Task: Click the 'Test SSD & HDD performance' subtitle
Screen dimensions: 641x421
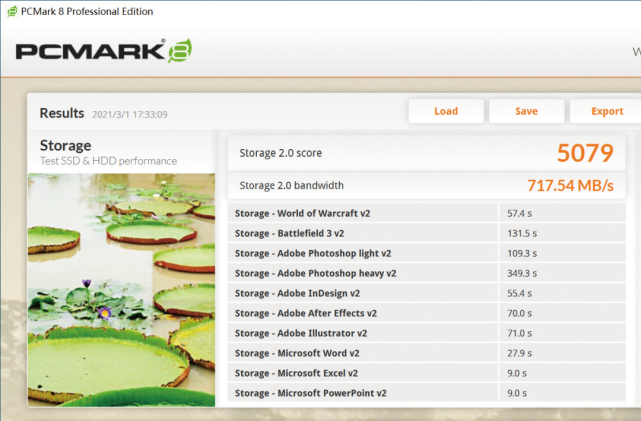Action: click(108, 161)
